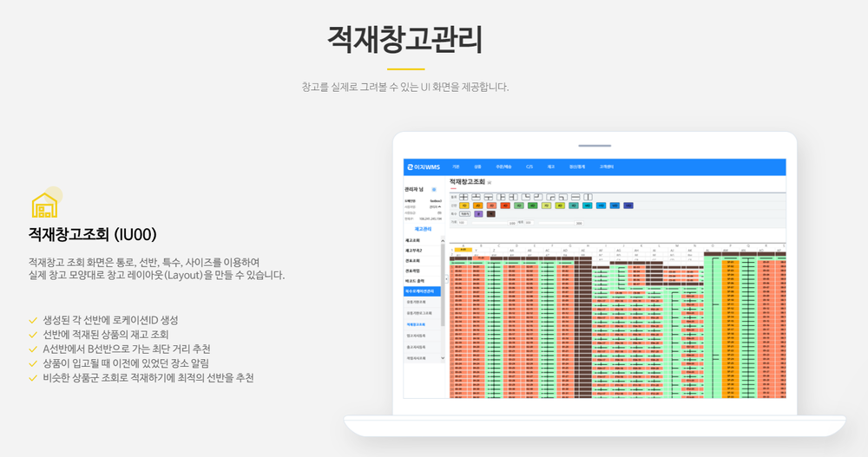Viewport: 868px width, 457px height.
Task: Open the 주문/배송 menu in the top bar
Action: tap(503, 166)
